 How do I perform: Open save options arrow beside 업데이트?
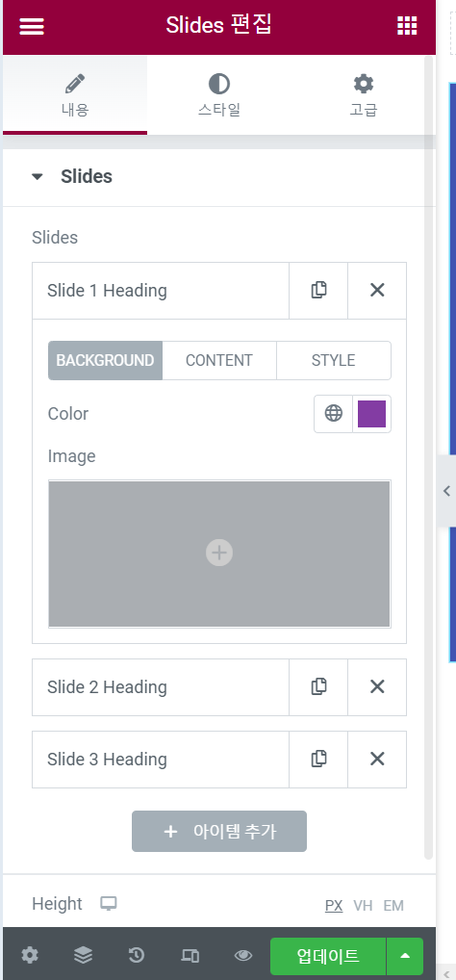tap(405, 956)
